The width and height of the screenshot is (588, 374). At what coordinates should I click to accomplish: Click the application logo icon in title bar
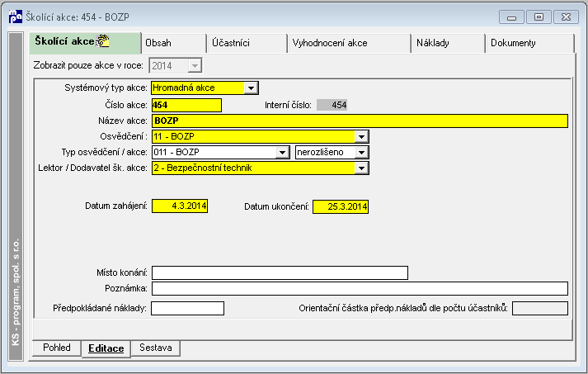click(x=16, y=17)
